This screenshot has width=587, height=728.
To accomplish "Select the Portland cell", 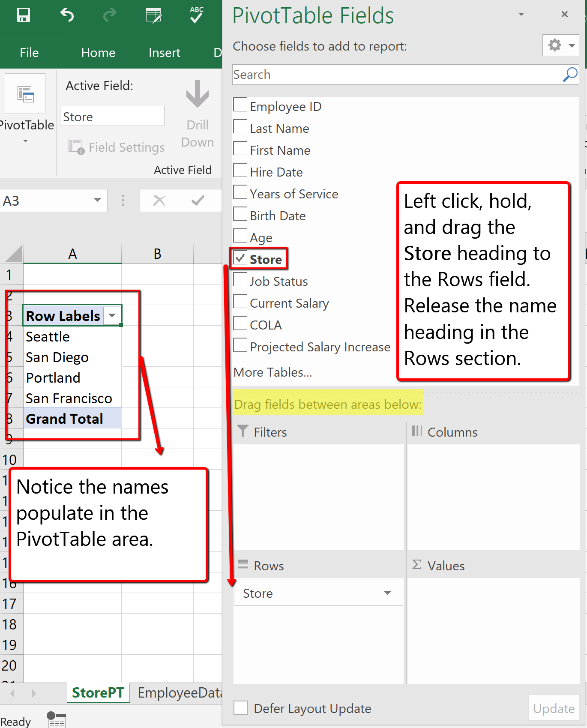I will [72, 377].
